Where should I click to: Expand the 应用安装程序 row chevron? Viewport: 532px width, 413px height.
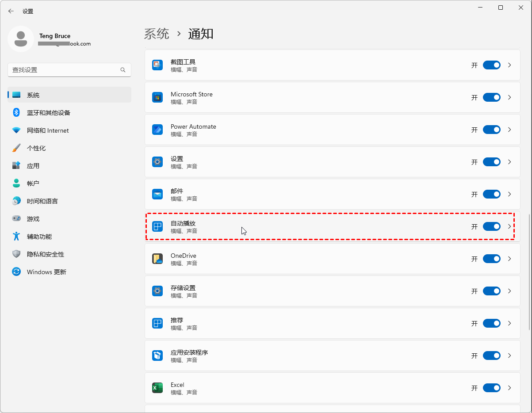pyautogui.click(x=509, y=356)
